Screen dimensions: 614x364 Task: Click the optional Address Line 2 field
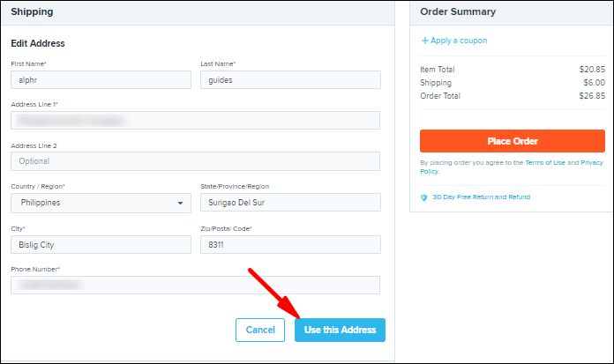pyautogui.click(x=195, y=161)
